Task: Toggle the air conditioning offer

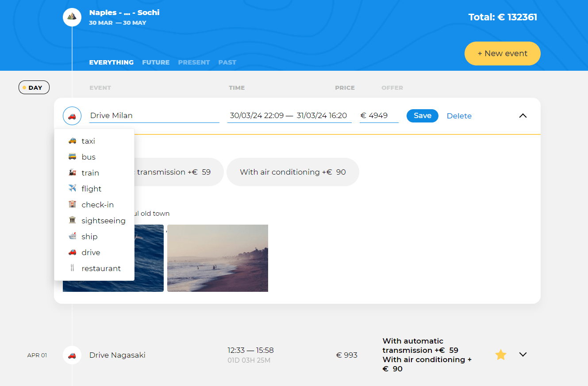Action: [x=292, y=172]
